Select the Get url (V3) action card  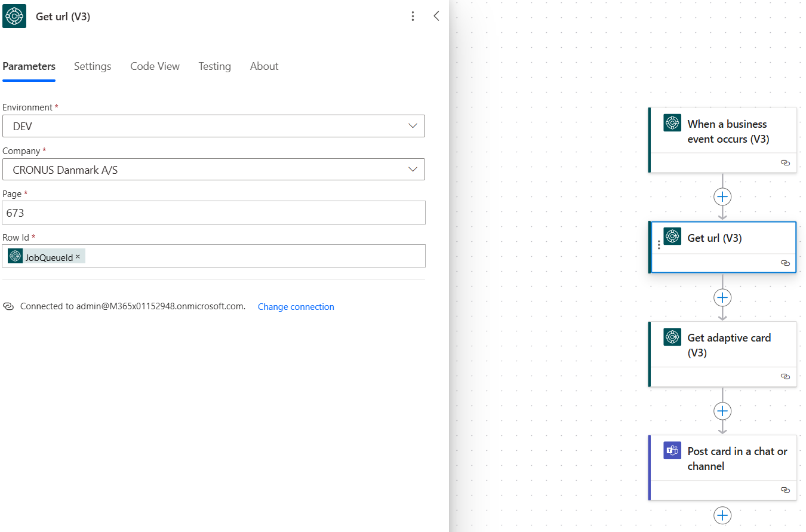pos(723,247)
